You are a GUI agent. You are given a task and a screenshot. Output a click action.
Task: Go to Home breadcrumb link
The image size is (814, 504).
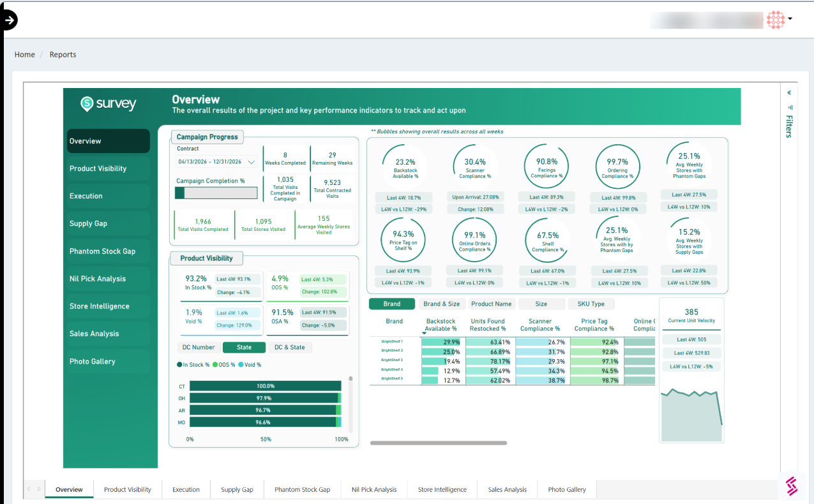click(25, 54)
